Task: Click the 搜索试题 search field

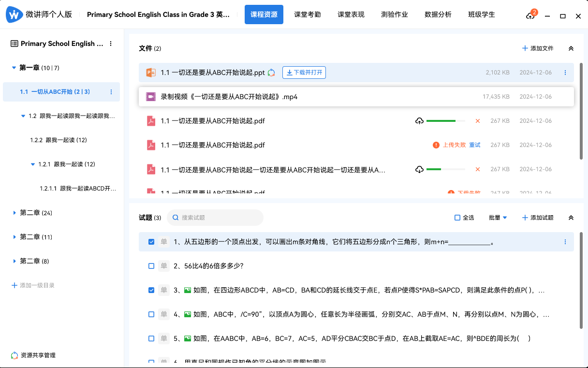Action: 215,218
